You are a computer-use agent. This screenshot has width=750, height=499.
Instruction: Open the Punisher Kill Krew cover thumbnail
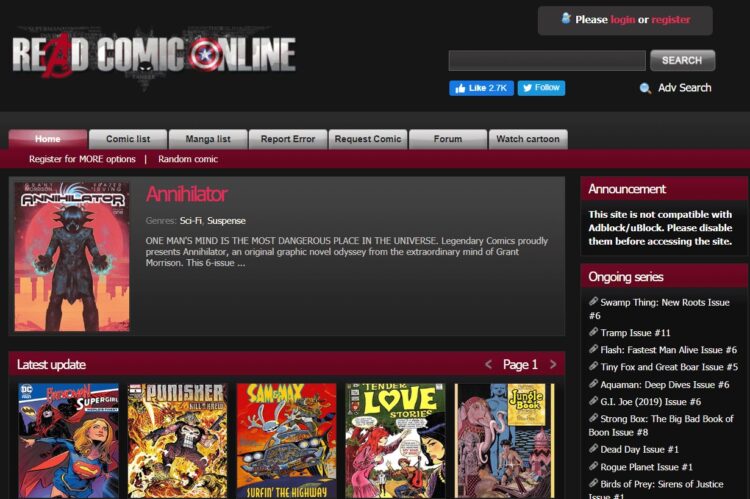(177, 441)
